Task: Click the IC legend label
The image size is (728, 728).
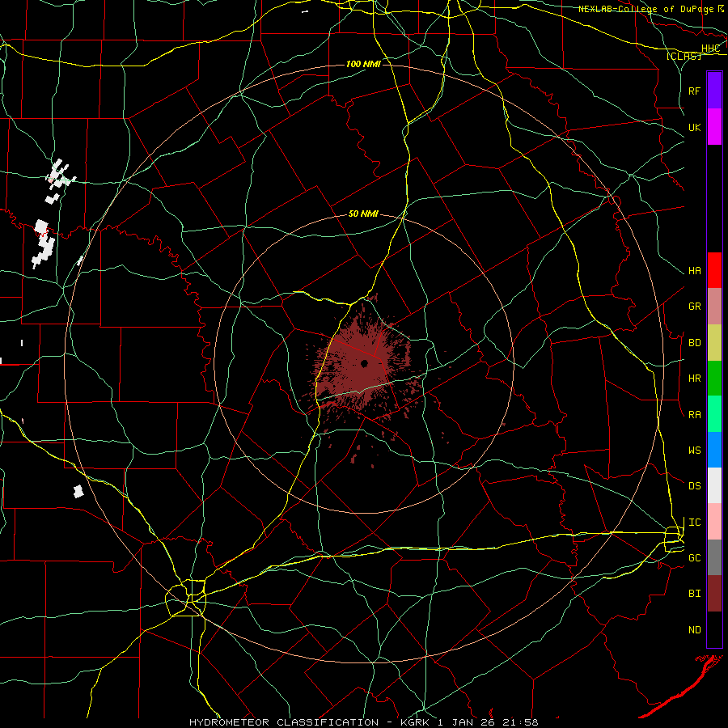Action: click(x=694, y=523)
